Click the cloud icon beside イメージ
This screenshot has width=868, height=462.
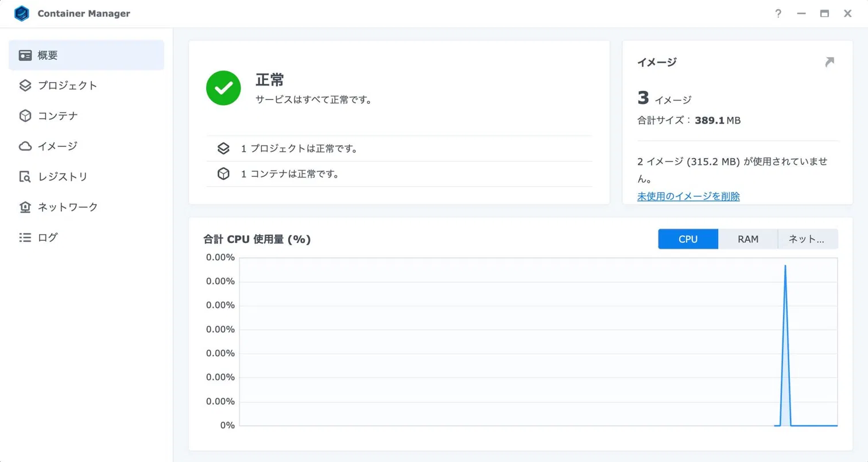pos(25,146)
